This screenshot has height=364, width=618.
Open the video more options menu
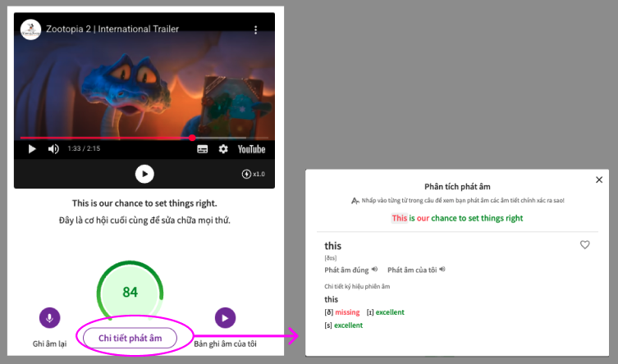255,30
